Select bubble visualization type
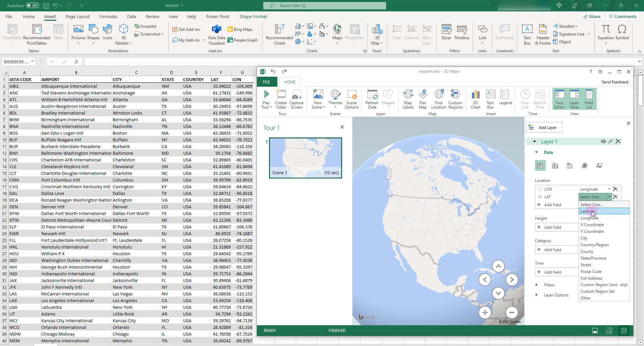Image resolution: width=644 pixels, height=346 pixels. (x=570, y=165)
